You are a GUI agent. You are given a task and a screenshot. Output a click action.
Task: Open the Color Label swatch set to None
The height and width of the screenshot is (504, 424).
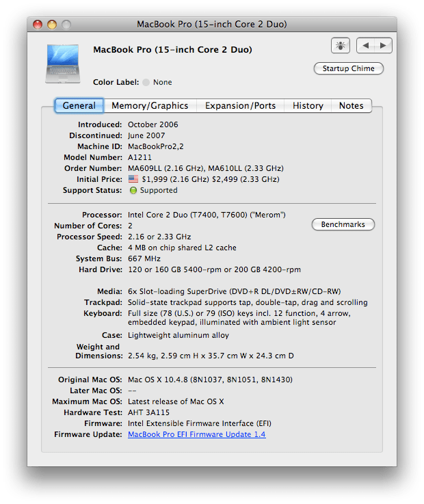click(146, 82)
